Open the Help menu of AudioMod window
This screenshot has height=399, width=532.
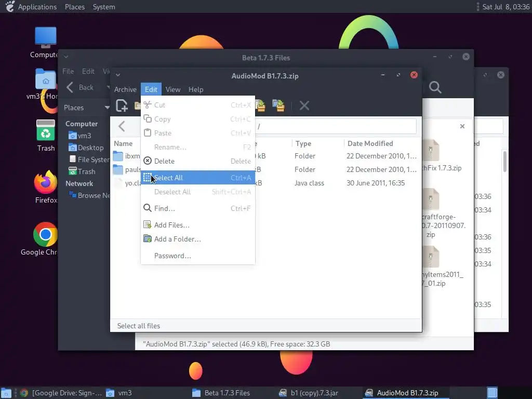coord(196,89)
